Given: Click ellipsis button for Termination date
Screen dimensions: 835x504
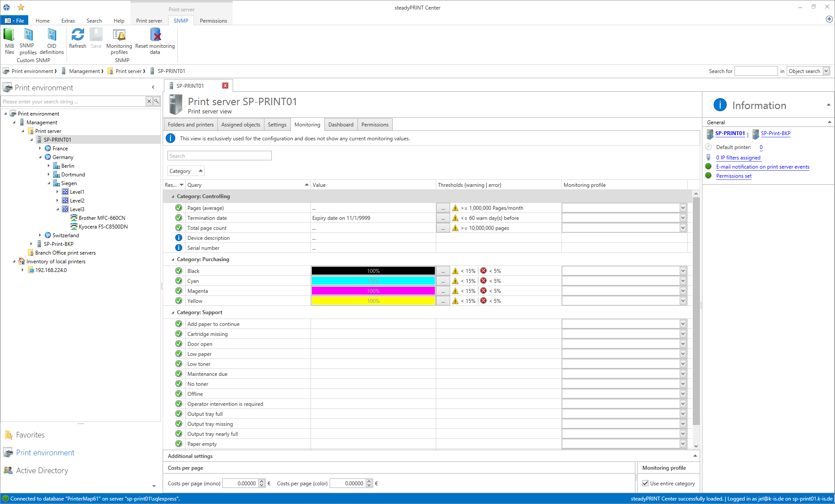Looking at the screenshot, I should (x=443, y=218).
